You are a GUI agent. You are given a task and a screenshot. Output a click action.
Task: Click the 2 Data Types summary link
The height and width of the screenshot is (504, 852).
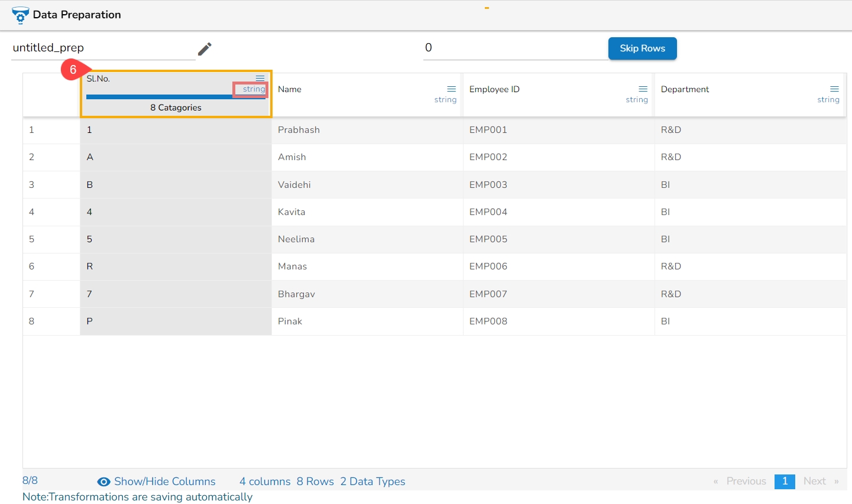click(372, 482)
